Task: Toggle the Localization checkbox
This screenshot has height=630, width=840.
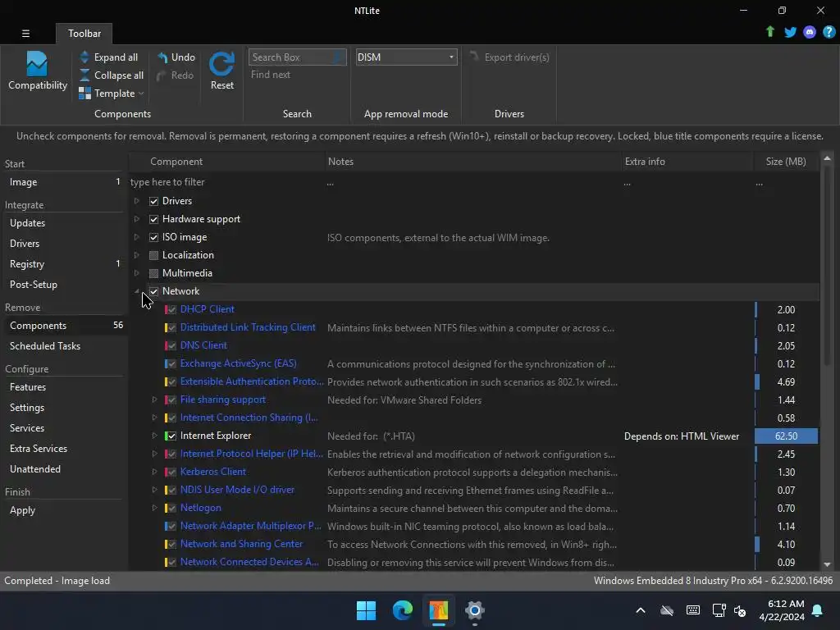Action: pos(153,255)
